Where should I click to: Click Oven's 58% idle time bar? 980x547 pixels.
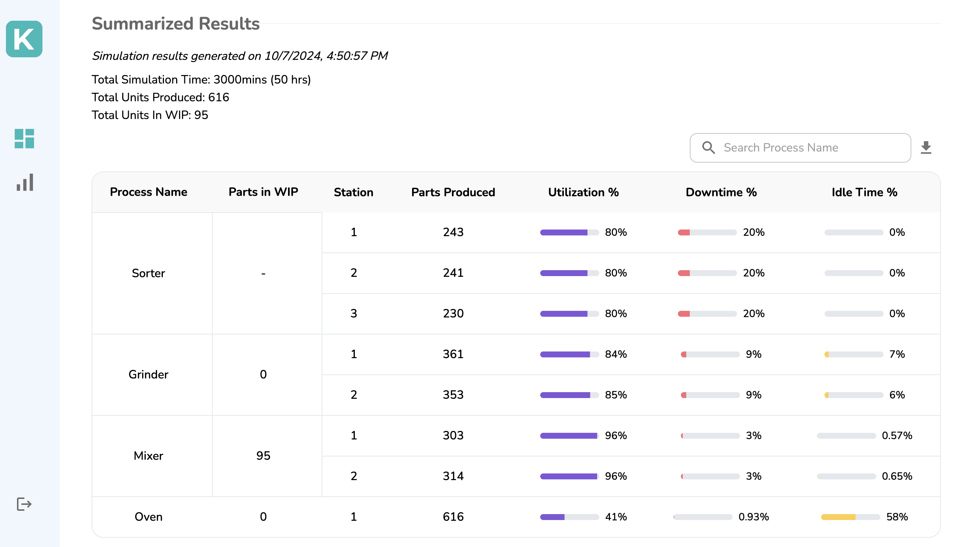[x=850, y=517]
